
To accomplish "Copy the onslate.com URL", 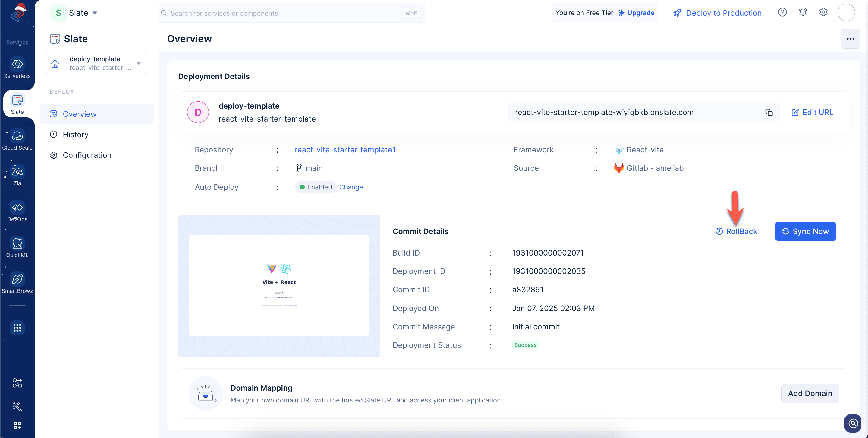I will click(x=769, y=113).
